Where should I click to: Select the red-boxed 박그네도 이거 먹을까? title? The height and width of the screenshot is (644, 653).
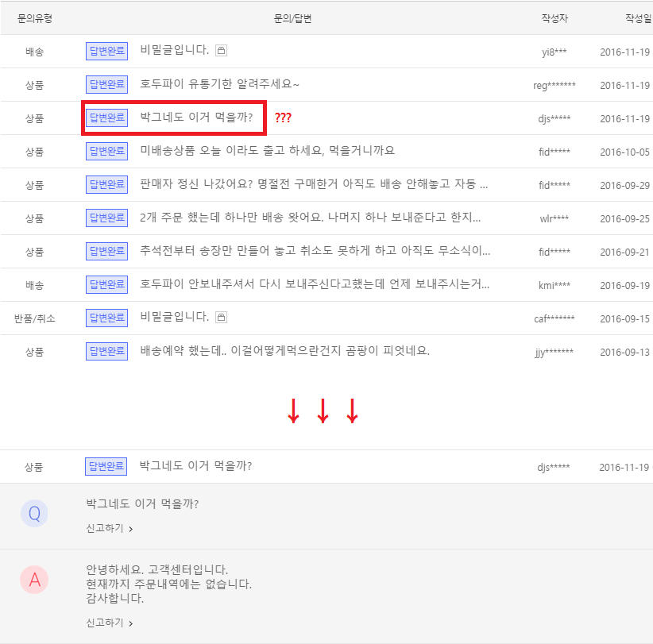pos(196,118)
